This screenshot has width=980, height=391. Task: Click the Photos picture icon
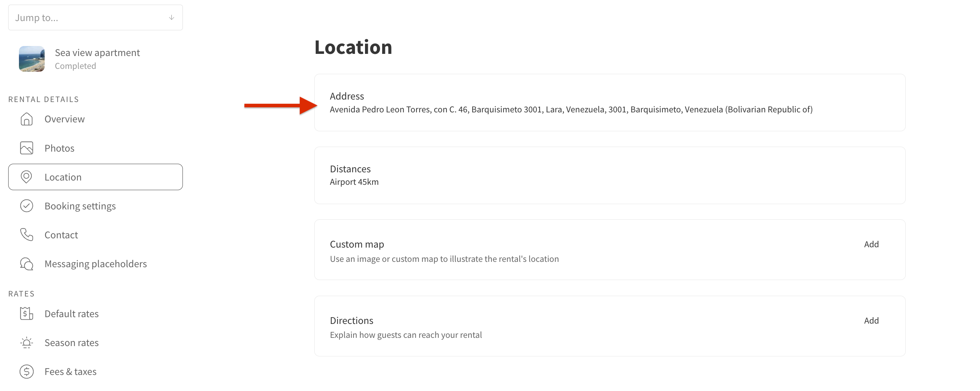(x=26, y=148)
